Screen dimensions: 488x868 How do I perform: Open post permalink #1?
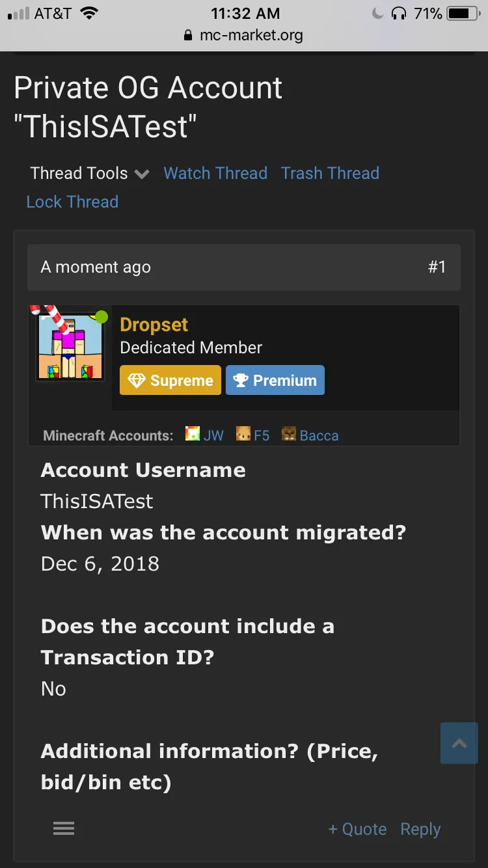(437, 267)
